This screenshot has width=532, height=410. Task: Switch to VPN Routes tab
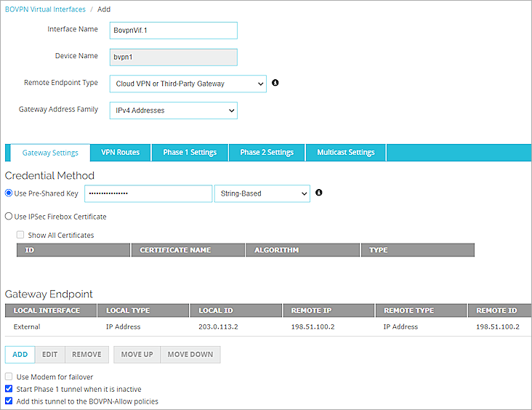pyautogui.click(x=120, y=153)
